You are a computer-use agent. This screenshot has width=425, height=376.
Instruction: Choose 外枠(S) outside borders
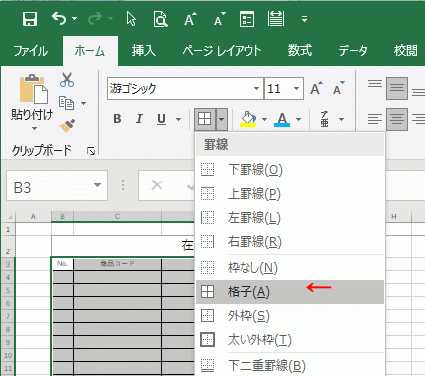tap(290, 316)
